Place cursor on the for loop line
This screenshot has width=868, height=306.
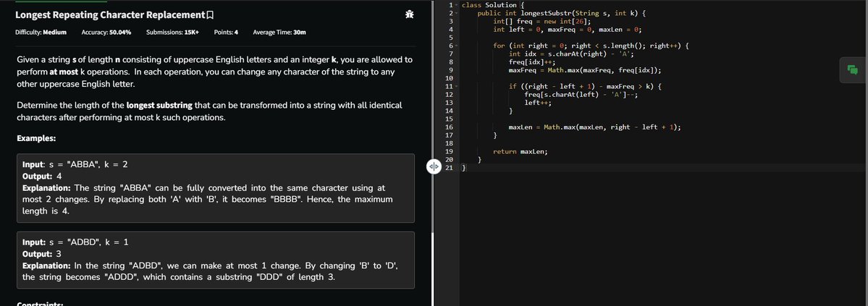coord(591,46)
